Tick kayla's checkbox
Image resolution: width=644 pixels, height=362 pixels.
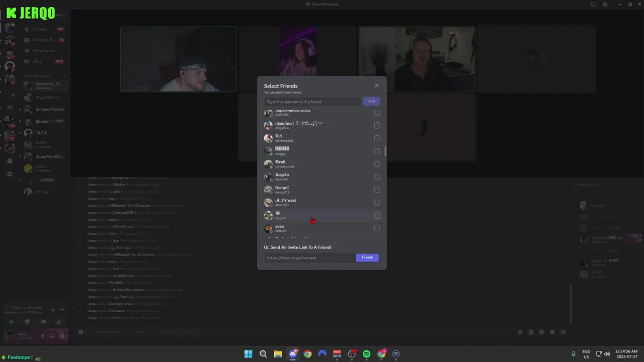tap(377, 177)
